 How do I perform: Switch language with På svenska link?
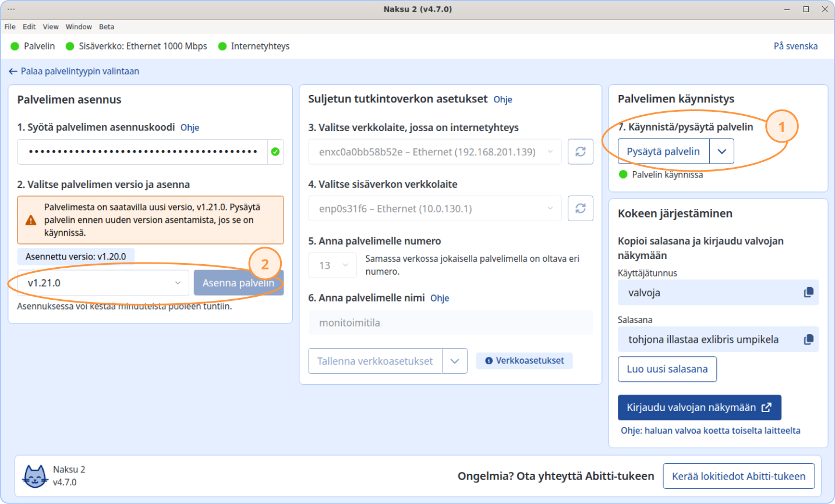tap(795, 46)
